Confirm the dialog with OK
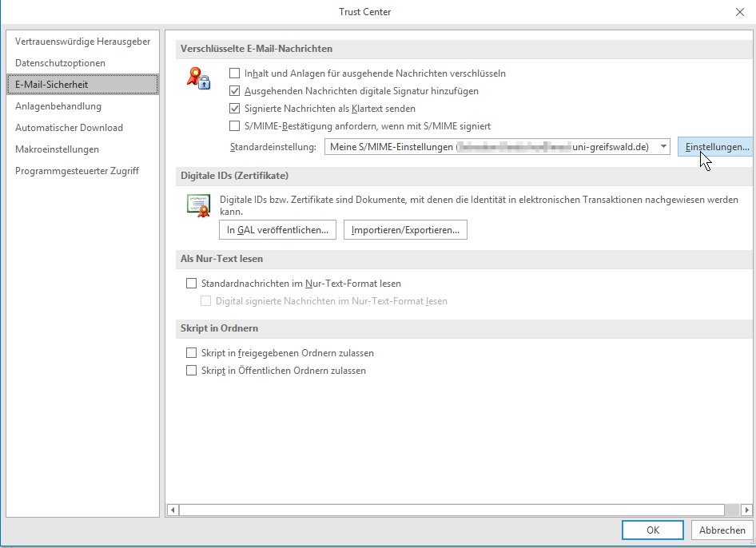This screenshot has height=548, width=756. [653, 530]
